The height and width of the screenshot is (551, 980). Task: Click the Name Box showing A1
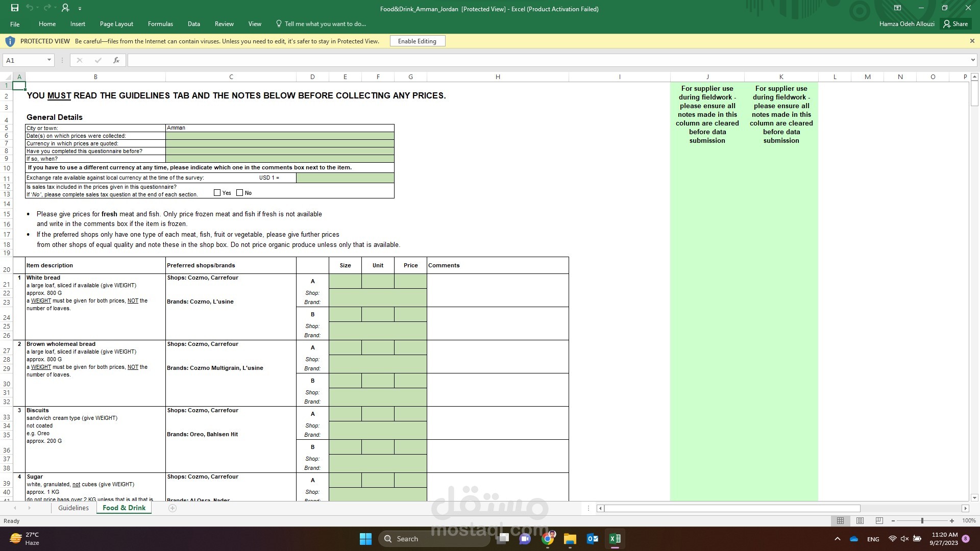24,60
